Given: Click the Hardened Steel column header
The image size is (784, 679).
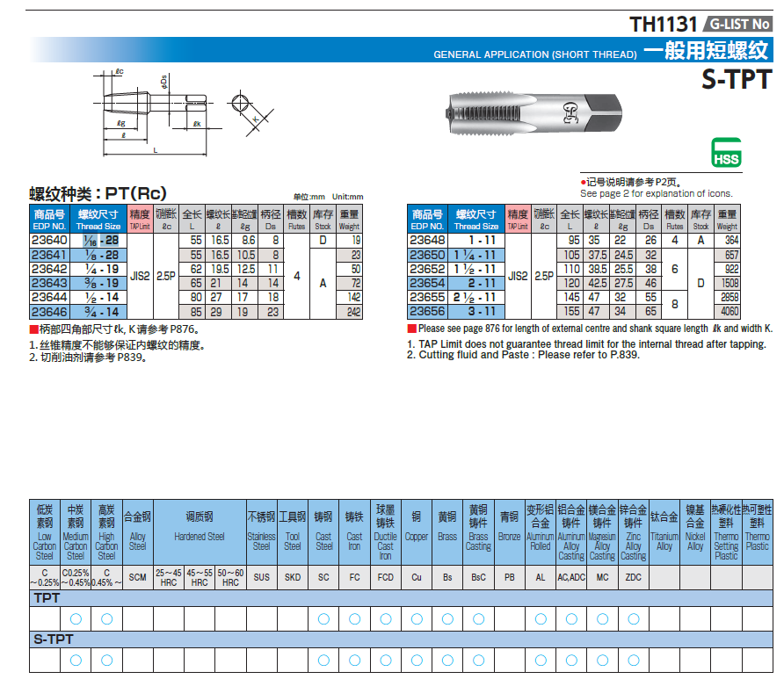Looking at the screenshot, I should click(x=200, y=532).
